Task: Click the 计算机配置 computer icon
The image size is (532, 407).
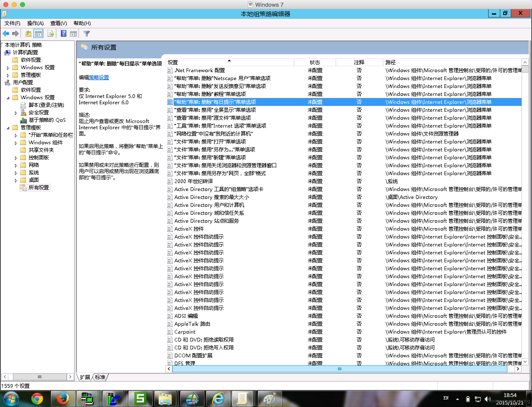Action: click(x=8, y=53)
